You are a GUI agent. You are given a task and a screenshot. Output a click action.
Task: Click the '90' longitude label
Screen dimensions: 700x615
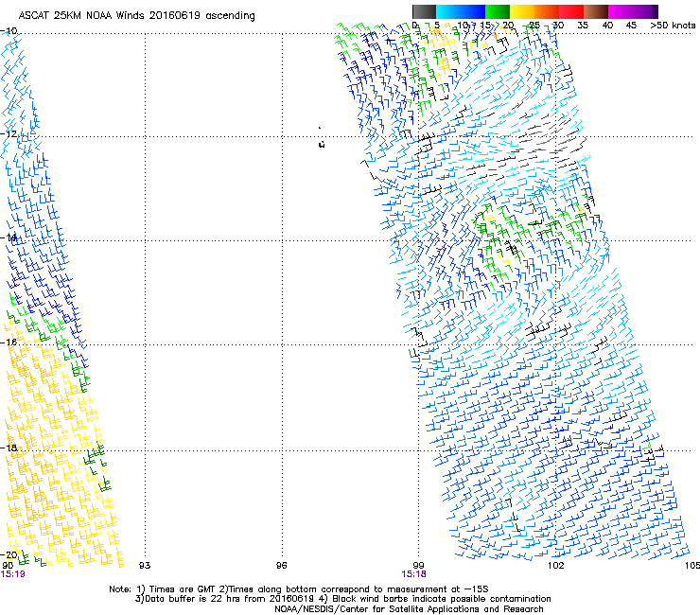tap(8, 566)
